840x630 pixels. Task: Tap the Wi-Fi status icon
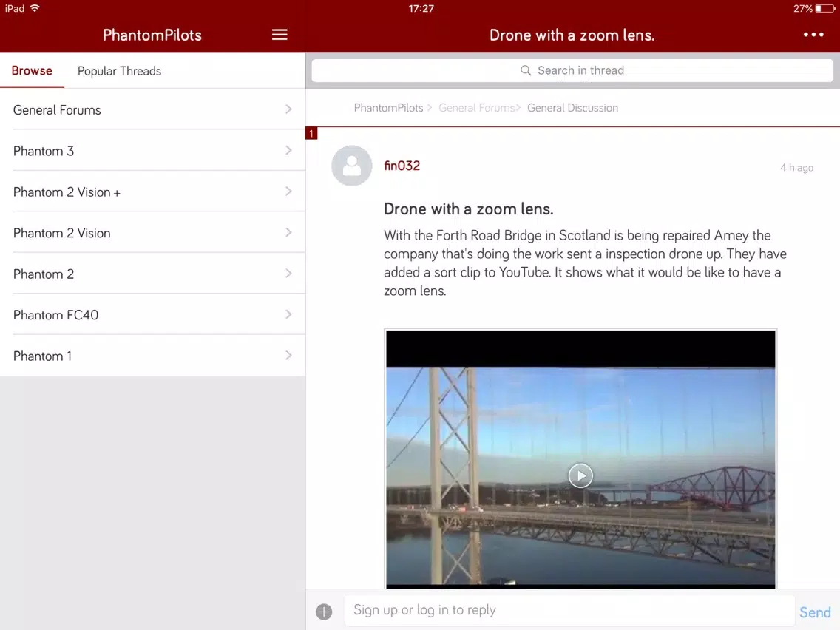[35, 8]
